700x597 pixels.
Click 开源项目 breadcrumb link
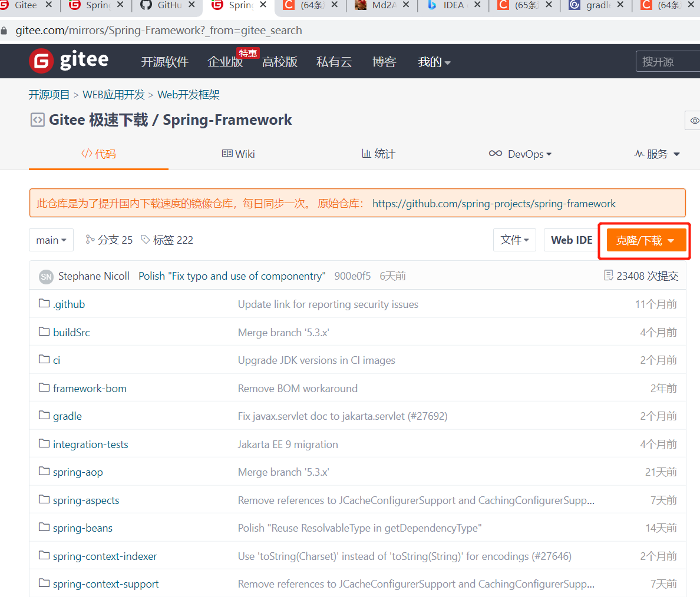(49, 95)
